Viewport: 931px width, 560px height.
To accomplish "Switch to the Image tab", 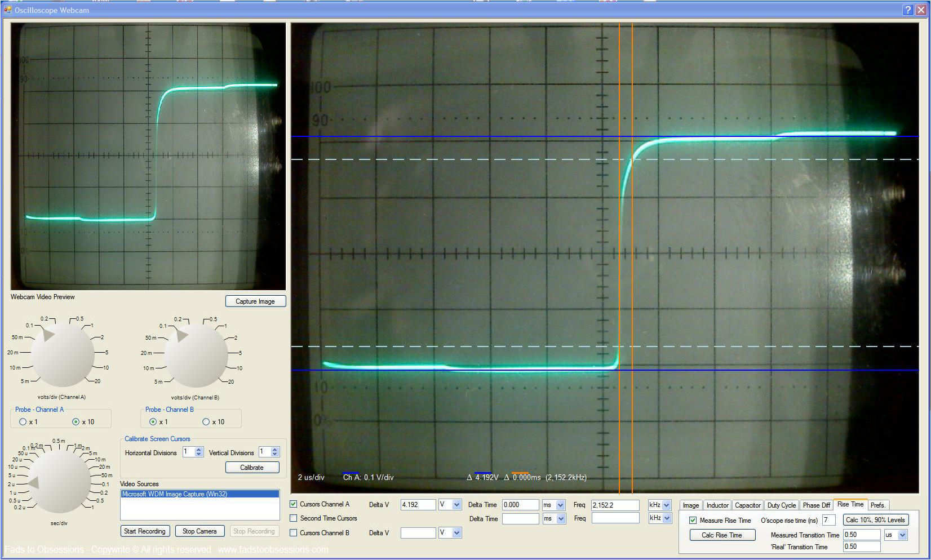I will click(691, 505).
